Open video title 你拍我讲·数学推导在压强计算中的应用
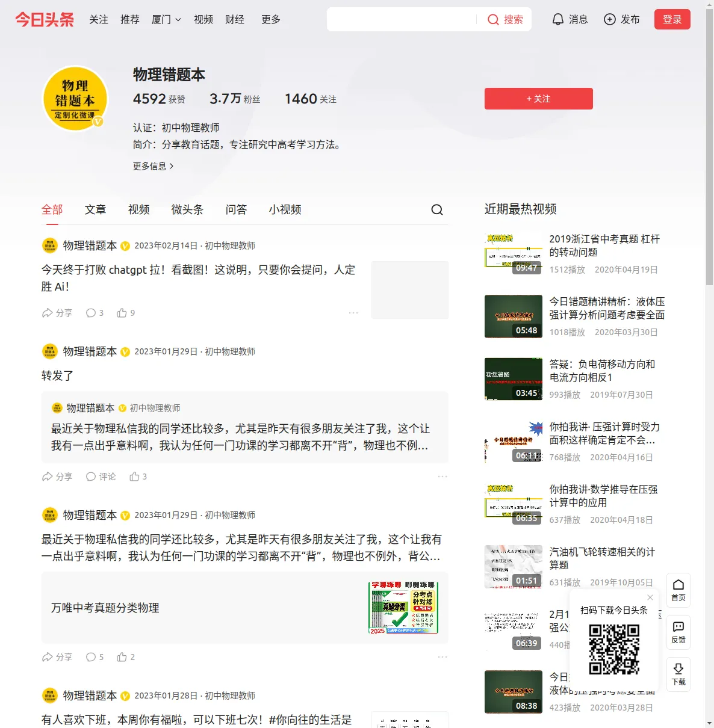Viewport: 714px width, 728px height. click(x=603, y=496)
